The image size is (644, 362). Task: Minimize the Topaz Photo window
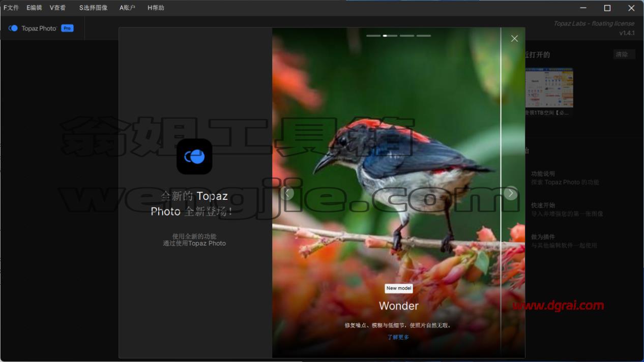(583, 8)
